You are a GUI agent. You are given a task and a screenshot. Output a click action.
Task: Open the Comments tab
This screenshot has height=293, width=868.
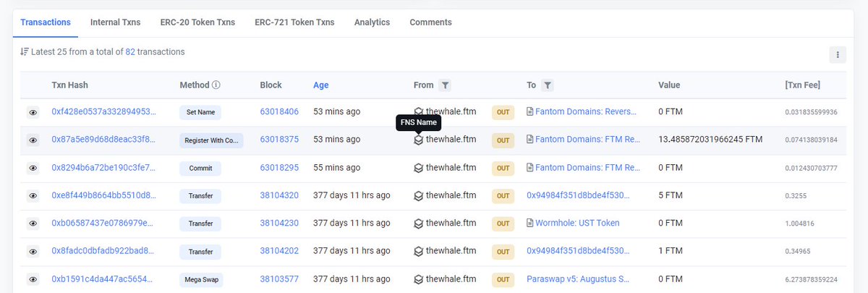(x=430, y=22)
